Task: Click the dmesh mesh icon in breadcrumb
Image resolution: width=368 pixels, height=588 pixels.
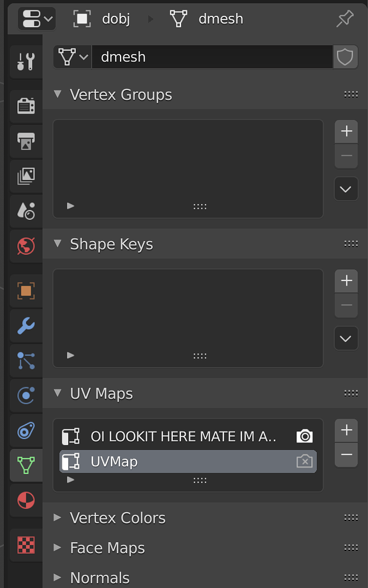Action: pos(178,19)
